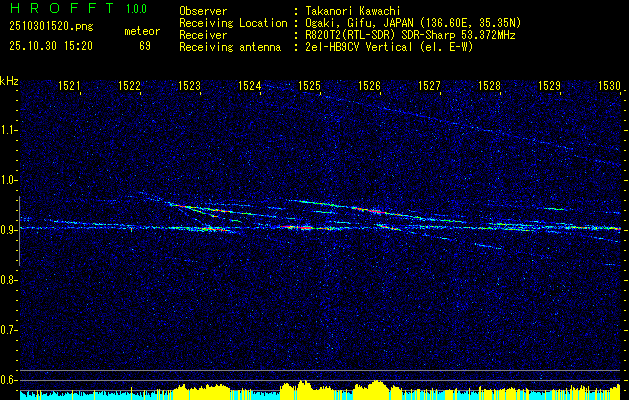Image resolution: width=629 pixels, height=400 pixels.
Task: Click the 0.7 kHz frequency label
Action: (x=8, y=330)
